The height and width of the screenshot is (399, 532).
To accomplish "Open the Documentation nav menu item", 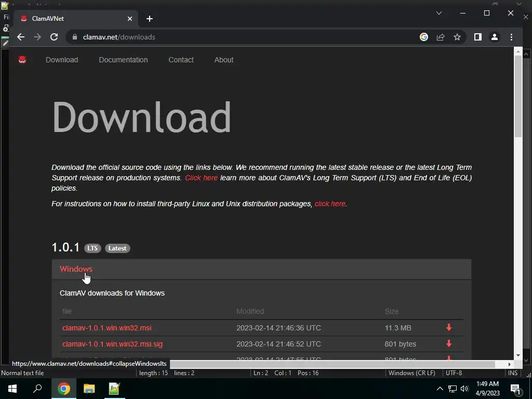I will point(123,60).
